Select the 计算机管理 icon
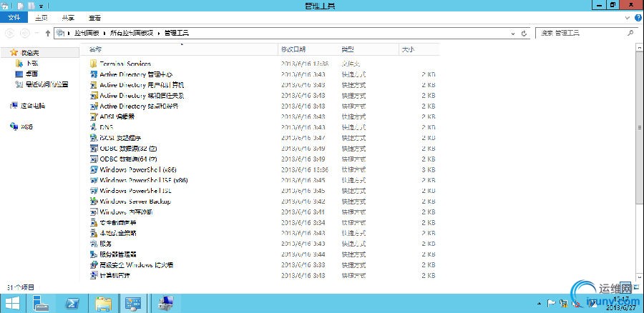Screen dimensions: 644x313 coord(93,275)
